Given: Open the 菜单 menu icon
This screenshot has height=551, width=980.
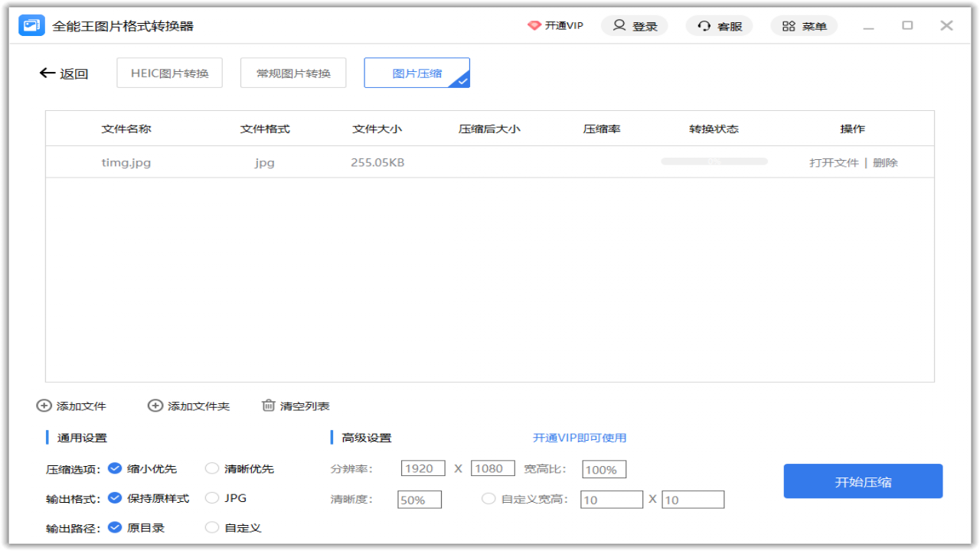Looking at the screenshot, I should (788, 25).
